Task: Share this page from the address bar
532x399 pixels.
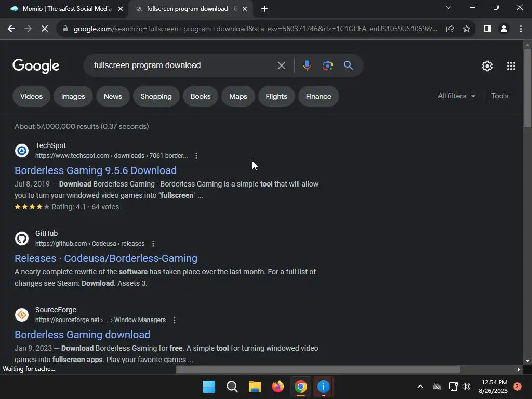Action: point(450,29)
